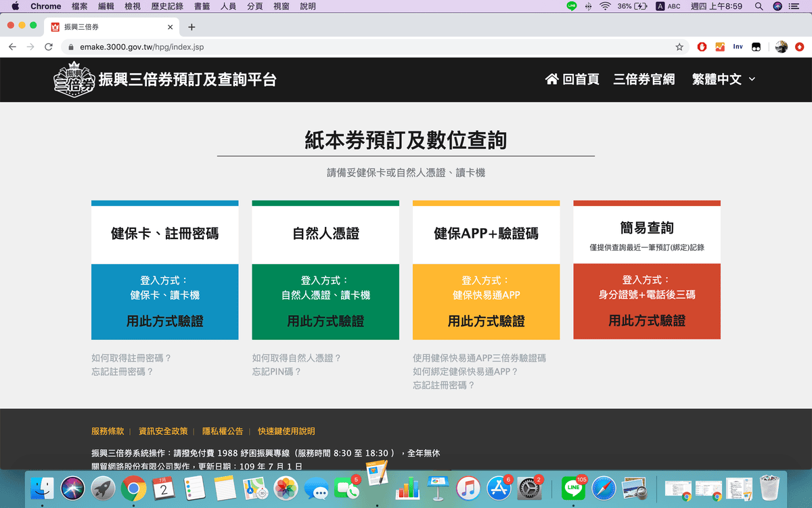Launch the App Store from the dock

pyautogui.click(x=499, y=488)
